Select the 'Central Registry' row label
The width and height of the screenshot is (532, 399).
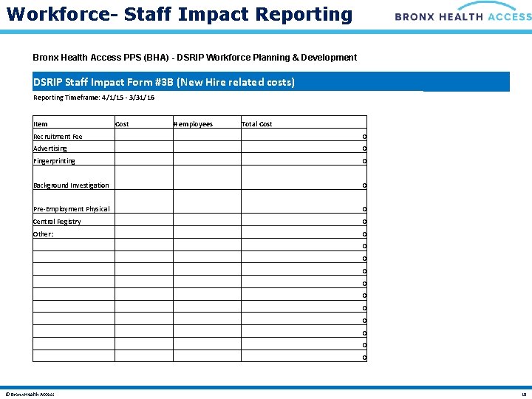tap(57, 222)
